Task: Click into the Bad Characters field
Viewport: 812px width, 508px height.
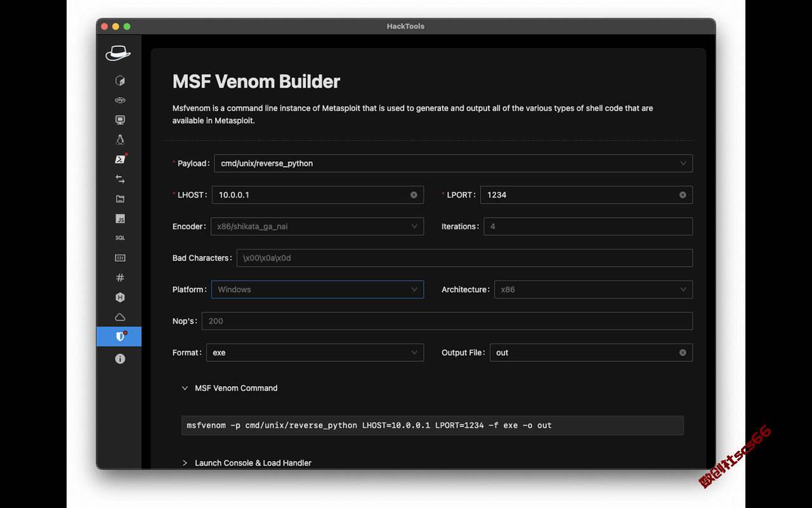Action: [x=464, y=258]
